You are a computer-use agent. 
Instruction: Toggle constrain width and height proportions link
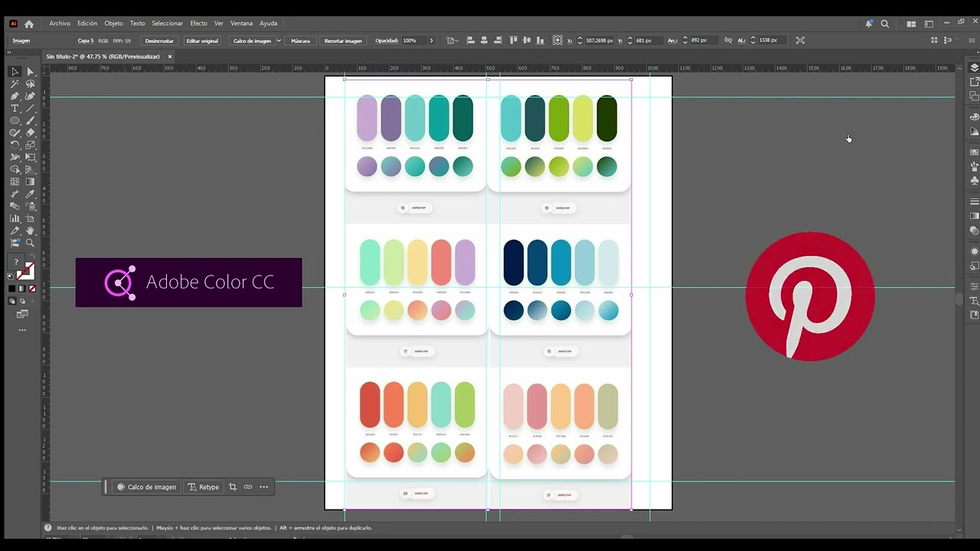[x=728, y=41]
